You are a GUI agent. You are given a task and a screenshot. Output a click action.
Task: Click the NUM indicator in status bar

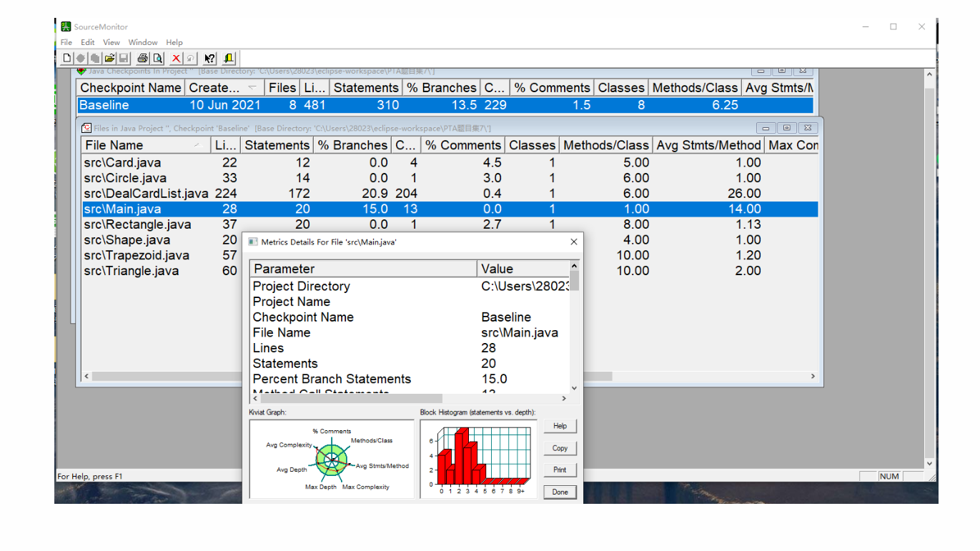pos(889,476)
